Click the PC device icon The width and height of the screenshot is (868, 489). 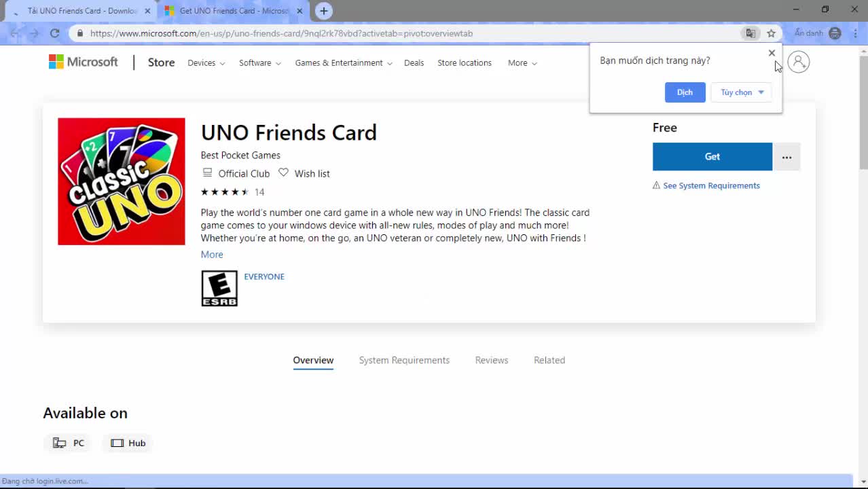pyautogui.click(x=60, y=443)
